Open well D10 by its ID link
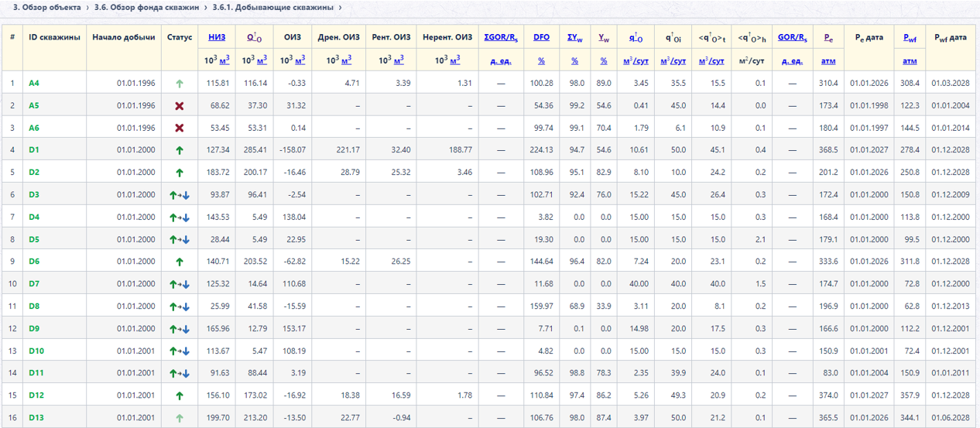The height and width of the screenshot is (428, 980). click(x=36, y=351)
